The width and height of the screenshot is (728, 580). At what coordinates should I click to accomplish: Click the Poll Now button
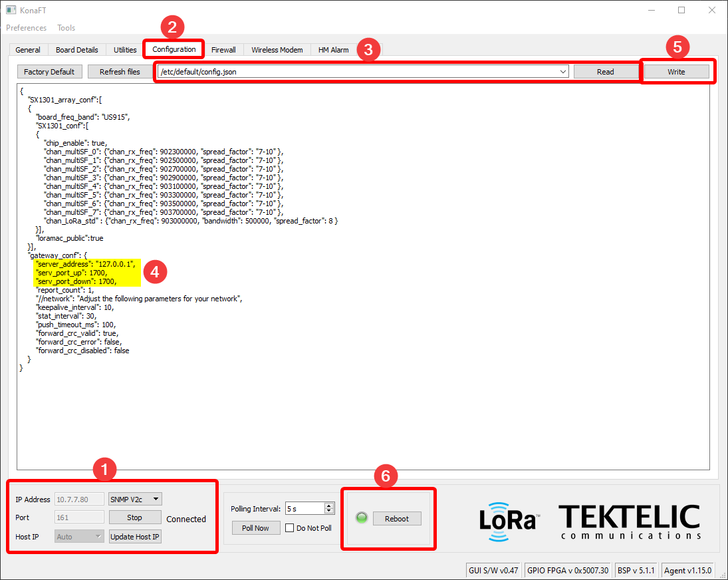[256, 527]
